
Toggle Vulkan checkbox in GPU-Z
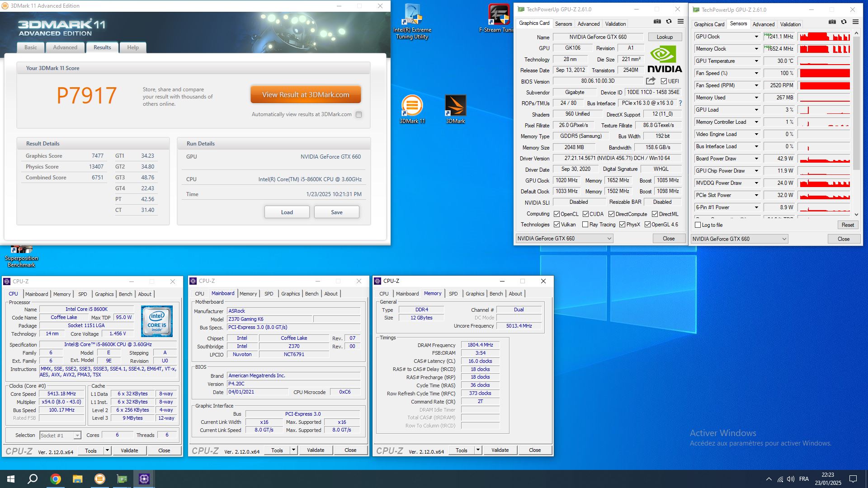(557, 225)
